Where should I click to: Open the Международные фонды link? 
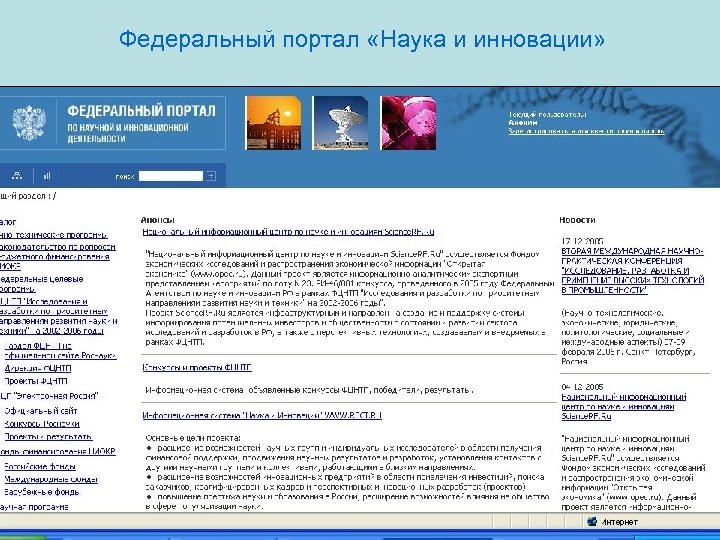(51, 479)
